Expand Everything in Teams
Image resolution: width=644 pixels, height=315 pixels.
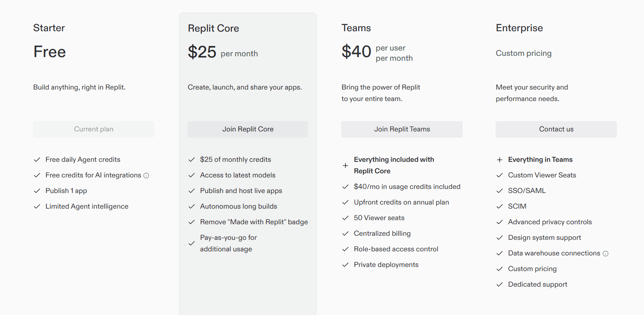[499, 159]
